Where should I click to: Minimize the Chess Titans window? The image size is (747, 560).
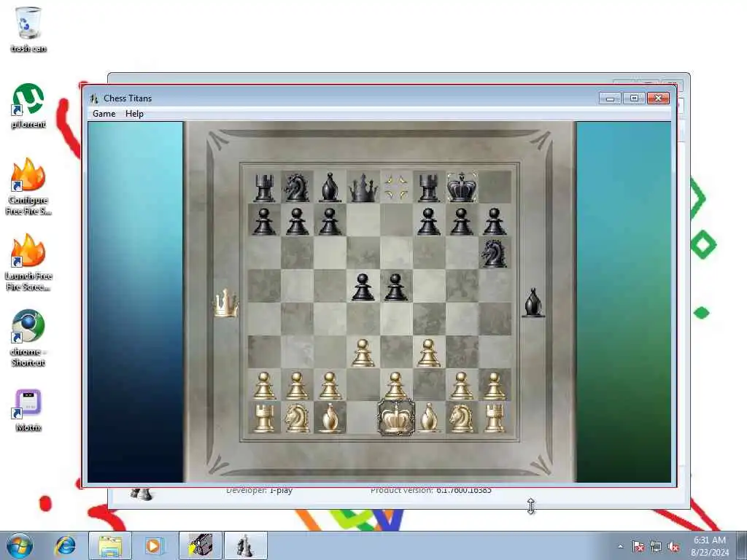click(610, 98)
